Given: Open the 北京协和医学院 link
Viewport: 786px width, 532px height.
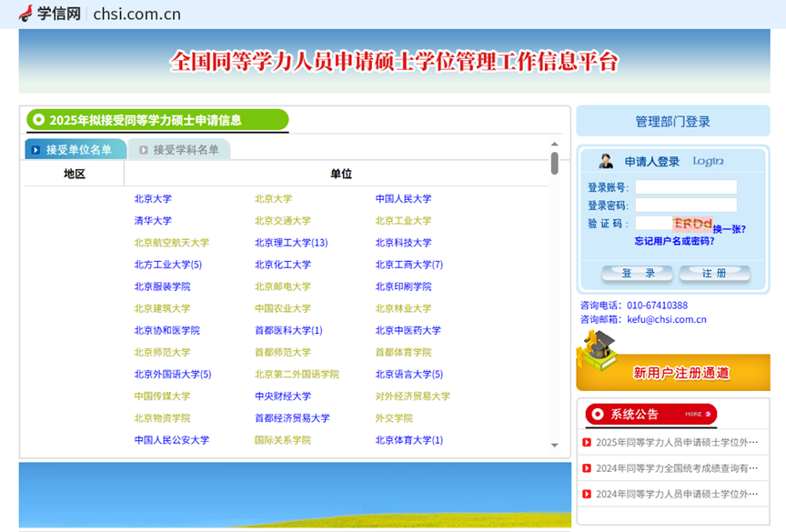Looking at the screenshot, I should point(166,331).
